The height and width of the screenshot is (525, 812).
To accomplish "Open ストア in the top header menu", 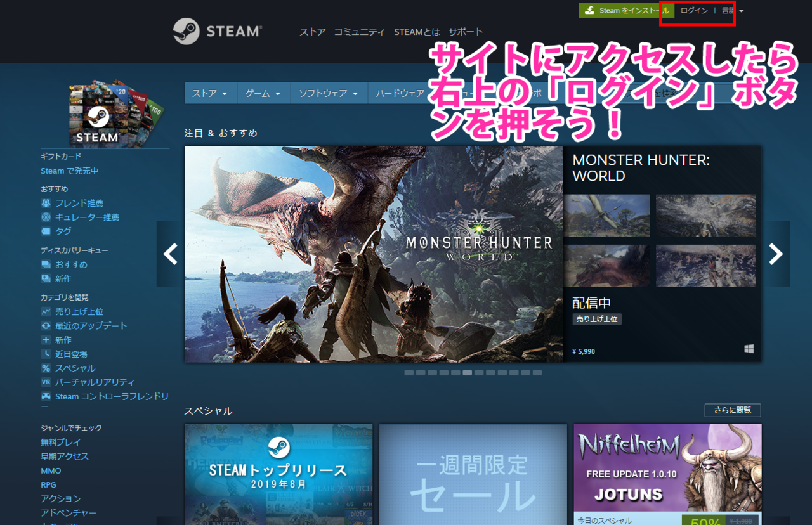I will click(x=313, y=32).
